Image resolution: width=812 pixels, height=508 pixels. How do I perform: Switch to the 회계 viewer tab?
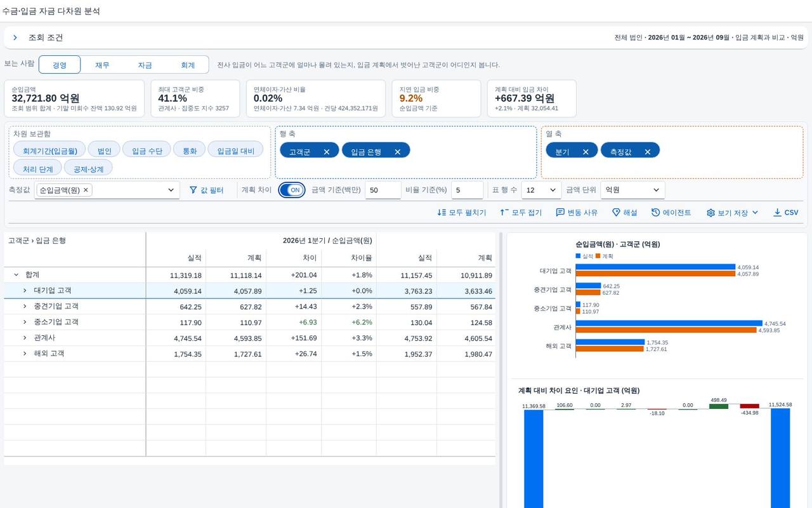tap(188, 65)
